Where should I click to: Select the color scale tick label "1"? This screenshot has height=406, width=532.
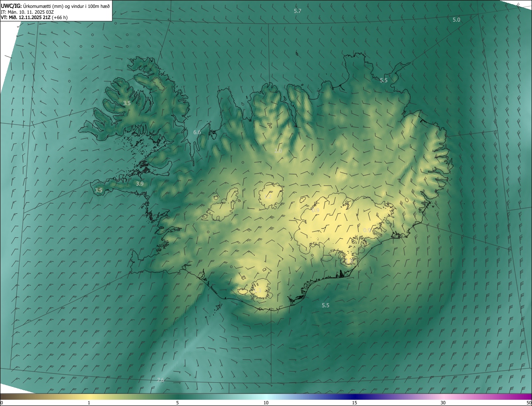pos(89,403)
